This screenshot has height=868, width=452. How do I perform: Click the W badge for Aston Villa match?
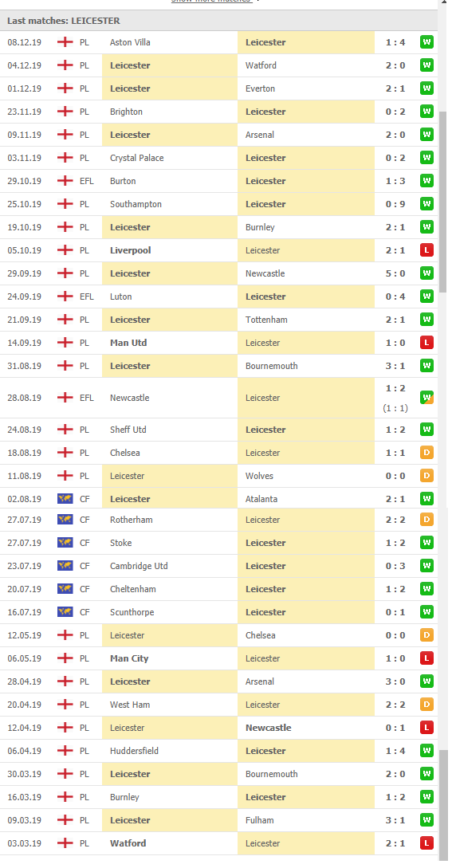[426, 42]
